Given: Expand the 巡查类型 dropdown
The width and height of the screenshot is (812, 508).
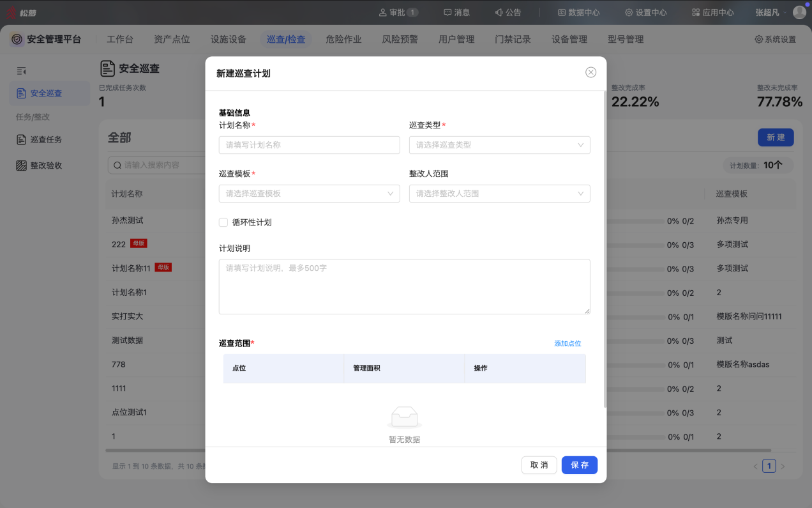Looking at the screenshot, I should tap(499, 145).
